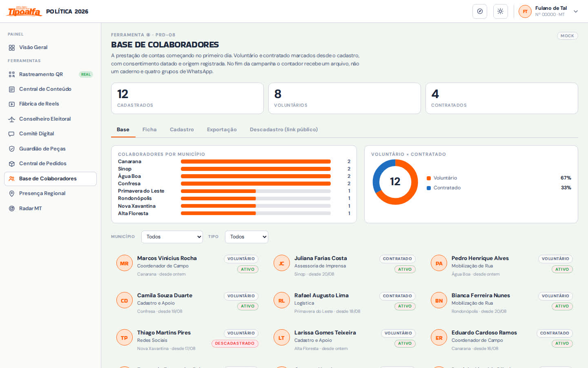588x368 pixels.
Task: Click the REAL badge beside Rastreamento QR
Action: (86, 74)
